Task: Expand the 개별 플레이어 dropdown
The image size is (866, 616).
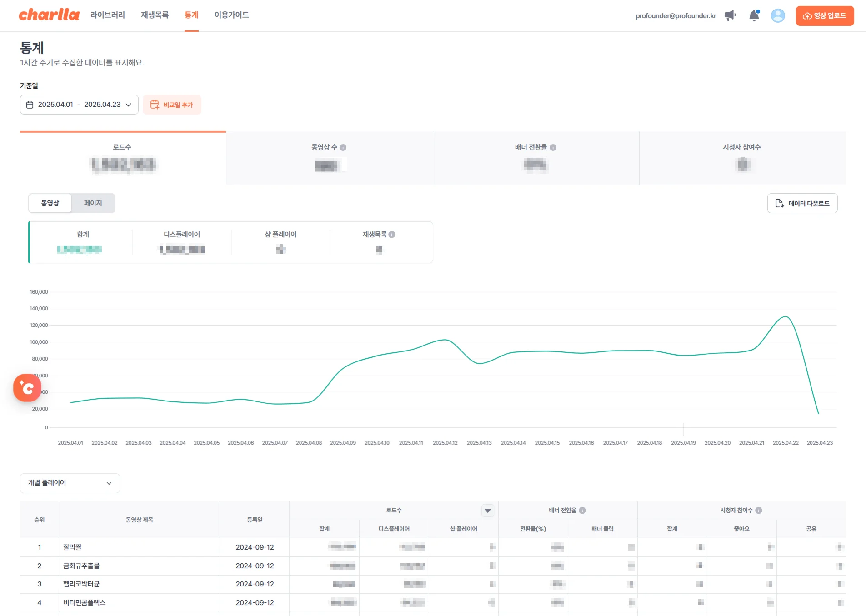Action: (70, 483)
